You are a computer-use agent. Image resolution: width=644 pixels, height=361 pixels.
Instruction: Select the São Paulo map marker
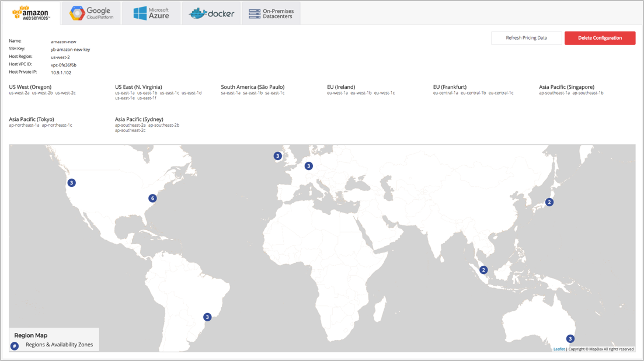pos(207,317)
